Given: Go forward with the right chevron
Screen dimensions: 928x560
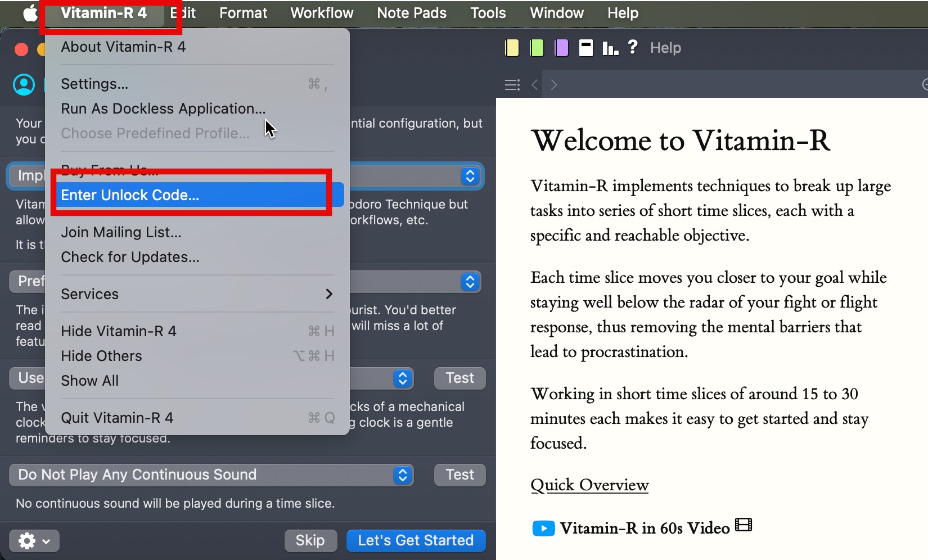Looking at the screenshot, I should [554, 85].
